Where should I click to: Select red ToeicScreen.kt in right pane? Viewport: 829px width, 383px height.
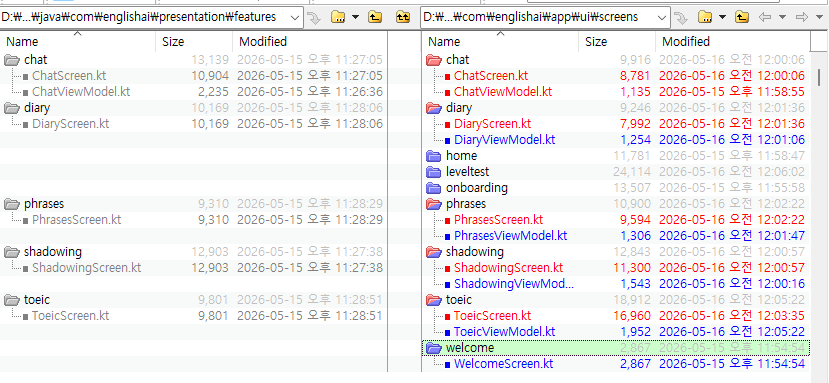493,316
